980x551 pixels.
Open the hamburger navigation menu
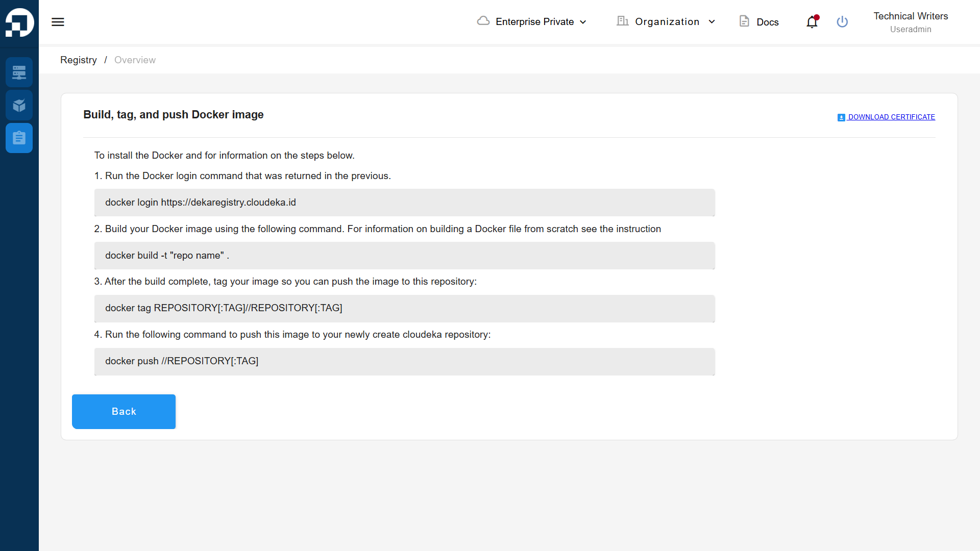pos(58,22)
